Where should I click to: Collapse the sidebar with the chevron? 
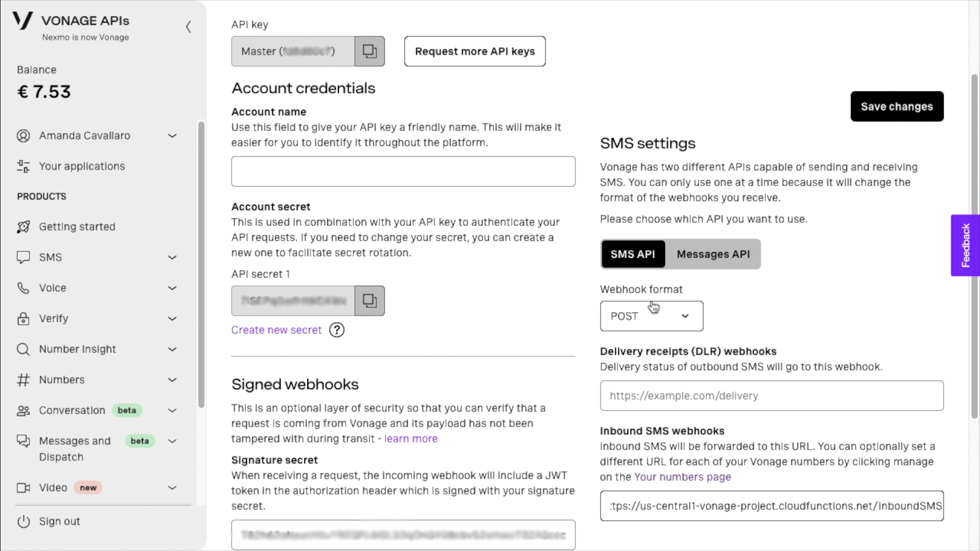pyautogui.click(x=188, y=27)
